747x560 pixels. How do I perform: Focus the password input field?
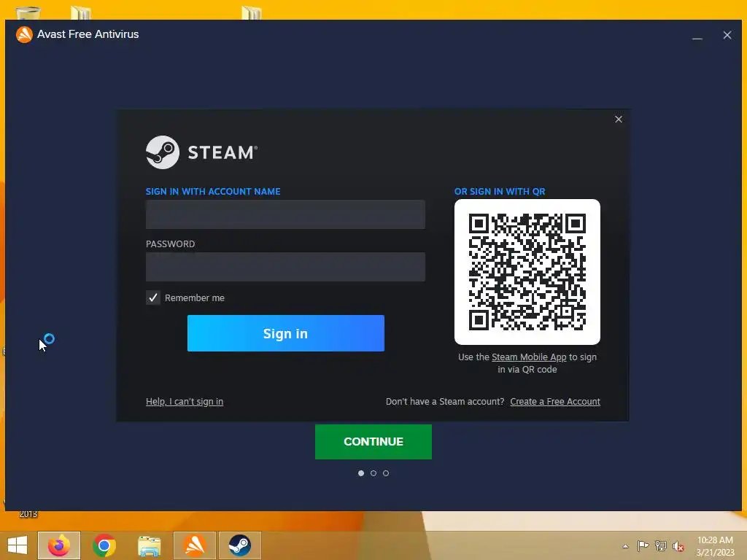pos(285,267)
